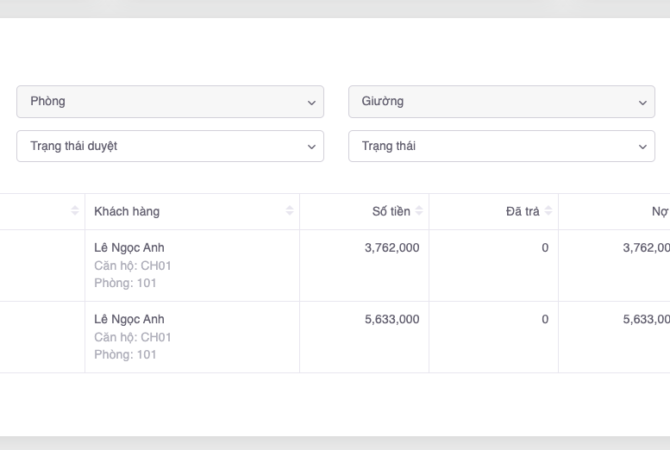Click the 3,762,000 amount in Số tiền
Image resolution: width=670 pixels, height=450 pixels.
click(392, 248)
